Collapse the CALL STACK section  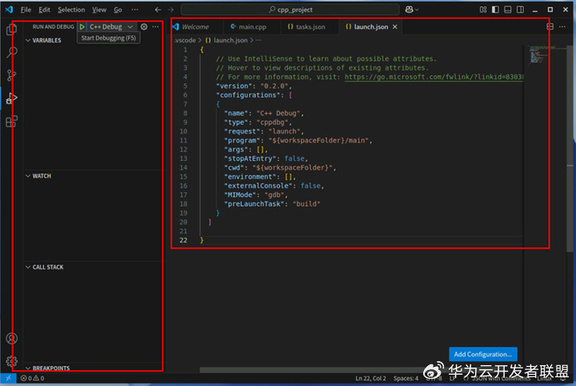click(x=28, y=267)
